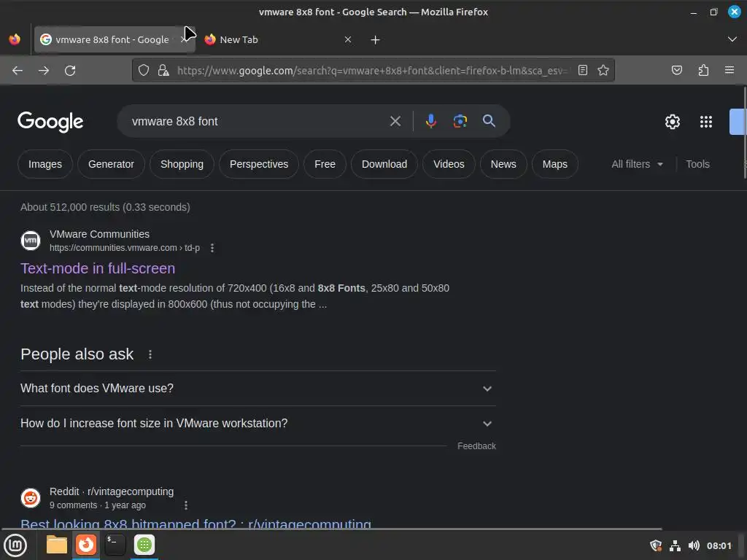Go back to the previous page
This screenshot has height=560, width=747.
pos(18,71)
